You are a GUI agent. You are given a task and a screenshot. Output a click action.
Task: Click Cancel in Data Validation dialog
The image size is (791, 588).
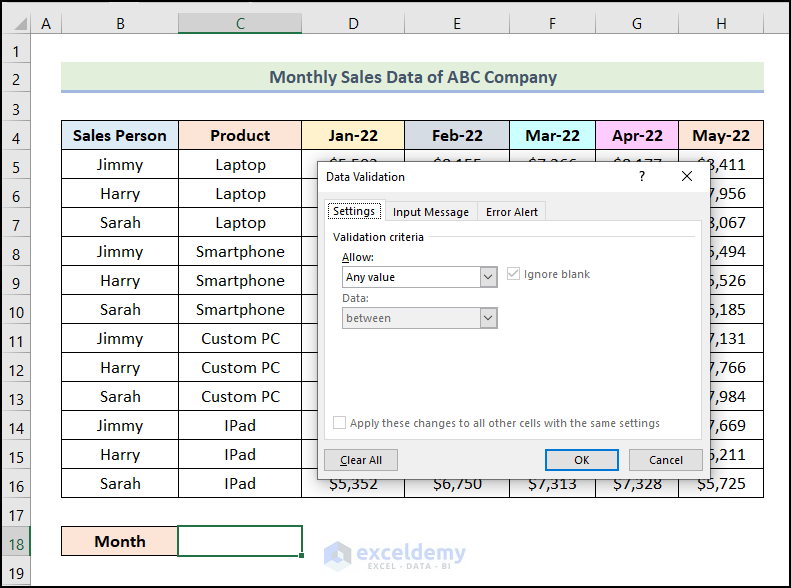665,460
